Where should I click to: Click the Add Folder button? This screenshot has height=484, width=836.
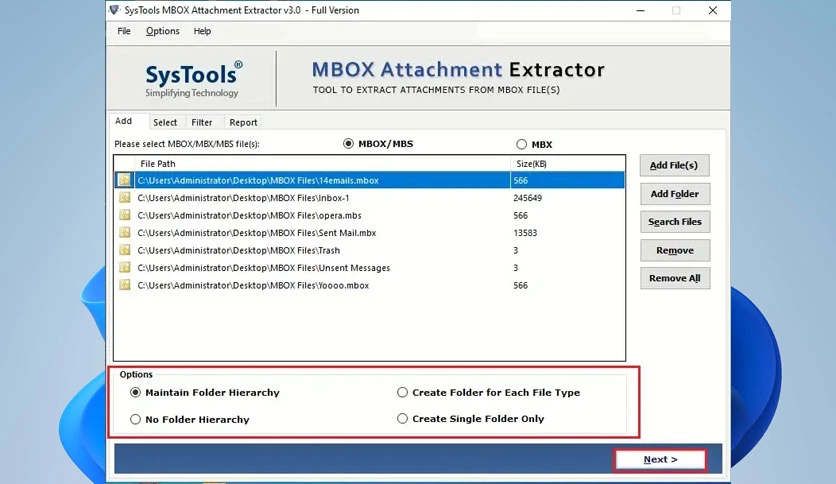coord(674,194)
